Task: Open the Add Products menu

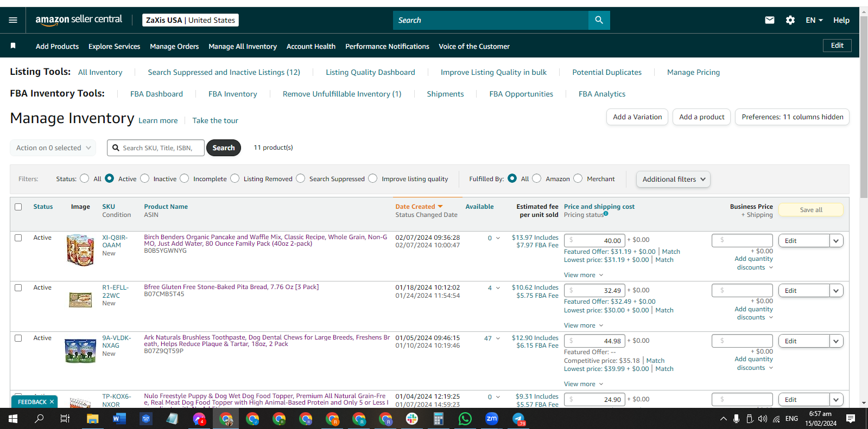Action: point(57,47)
